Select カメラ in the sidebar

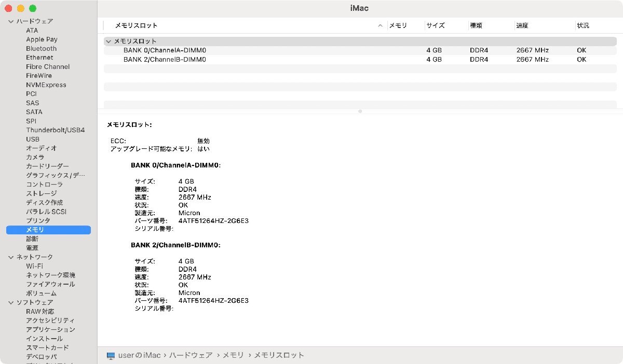click(33, 157)
